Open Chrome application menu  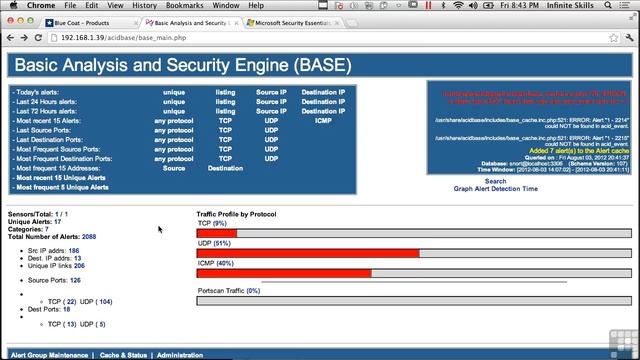point(41,5)
